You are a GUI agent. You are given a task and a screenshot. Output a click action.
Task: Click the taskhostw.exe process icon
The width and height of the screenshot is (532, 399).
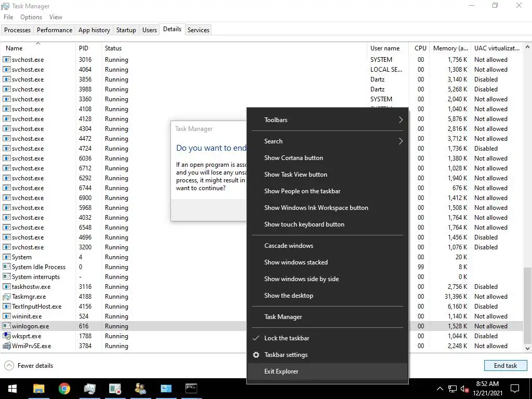6,287
